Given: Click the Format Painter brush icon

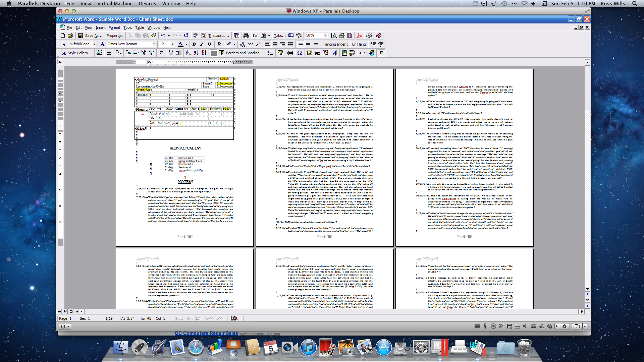Looking at the screenshot, I should [154, 35].
